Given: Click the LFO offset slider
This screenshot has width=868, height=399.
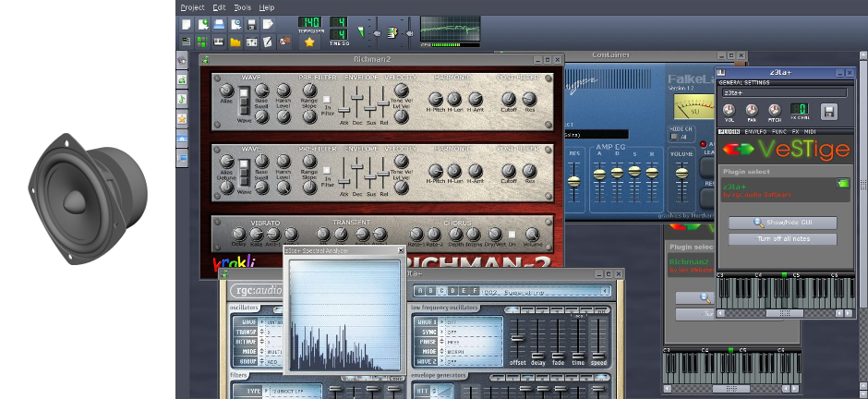Looking at the screenshot, I should pos(518,340).
